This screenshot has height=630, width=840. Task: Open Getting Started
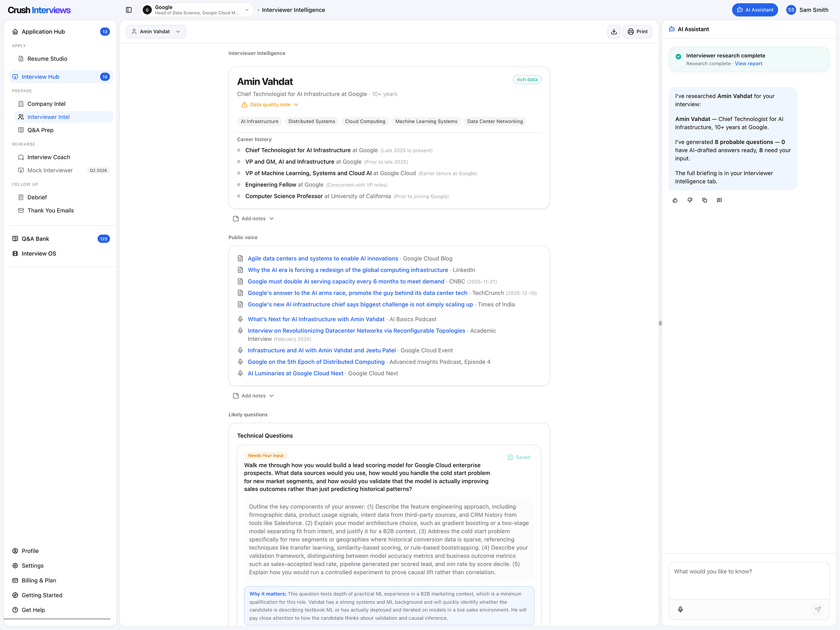coord(61,595)
